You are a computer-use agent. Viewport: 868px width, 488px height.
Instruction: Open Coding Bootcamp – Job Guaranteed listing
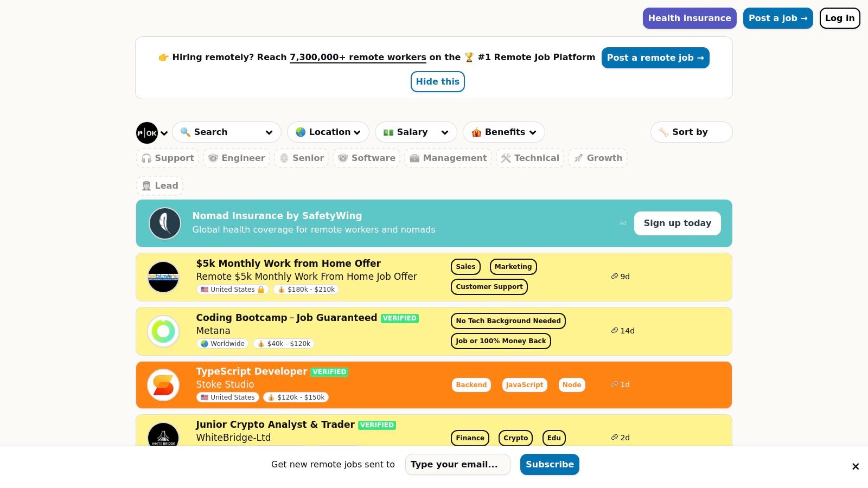286,318
